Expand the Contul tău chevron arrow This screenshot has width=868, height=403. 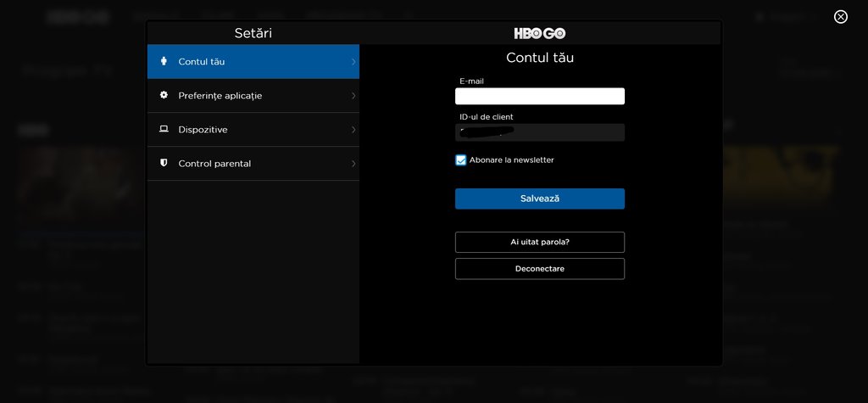coord(353,62)
